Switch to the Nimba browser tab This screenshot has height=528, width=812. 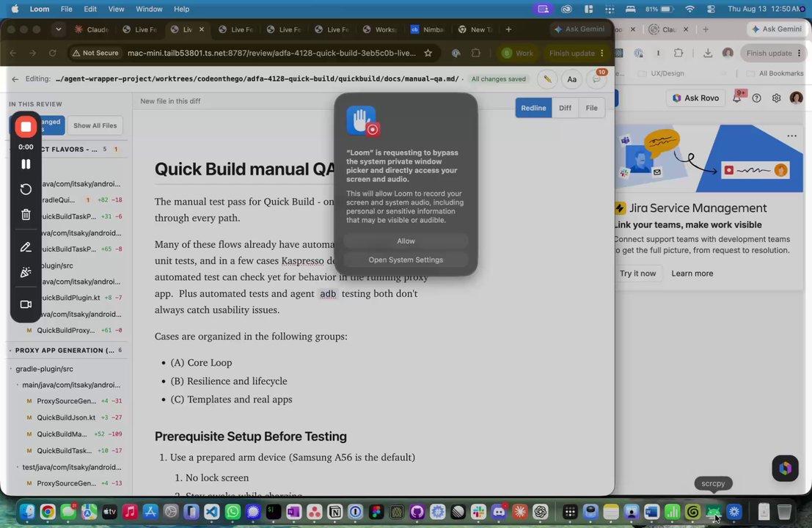coord(428,29)
